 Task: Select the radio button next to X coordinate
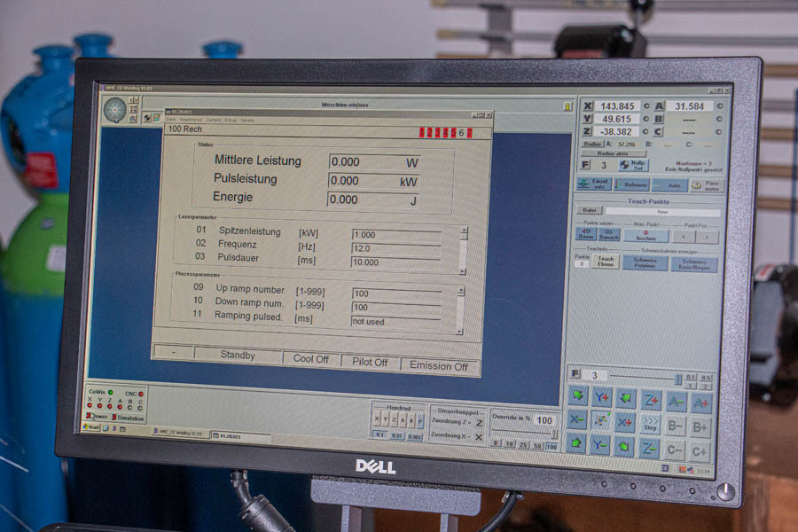coord(646,106)
